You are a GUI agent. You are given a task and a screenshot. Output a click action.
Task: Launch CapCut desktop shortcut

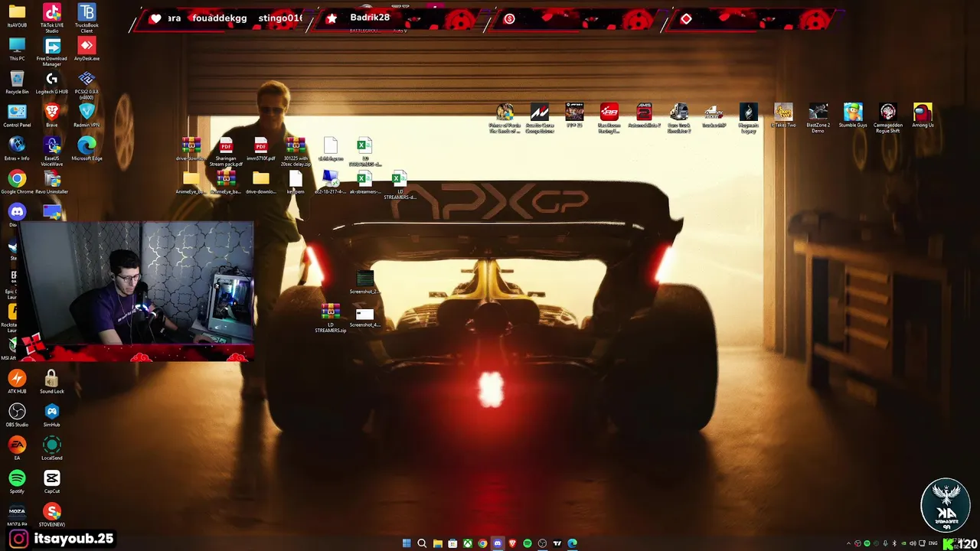click(51, 481)
